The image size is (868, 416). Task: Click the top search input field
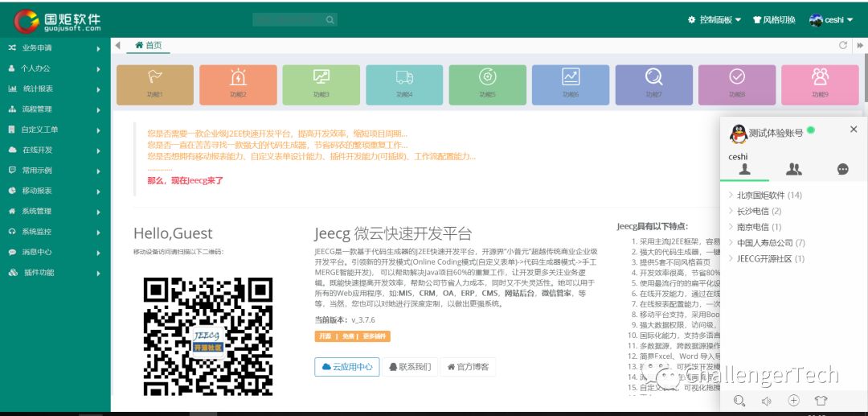tap(294, 20)
